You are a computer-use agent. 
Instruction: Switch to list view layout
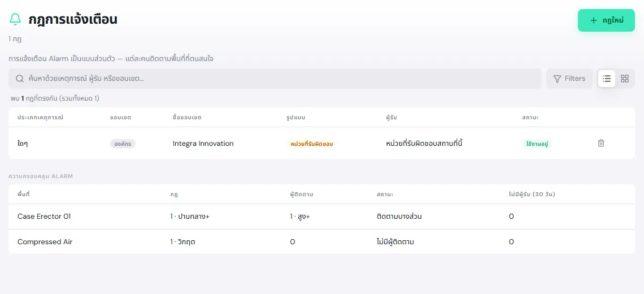[607, 79]
